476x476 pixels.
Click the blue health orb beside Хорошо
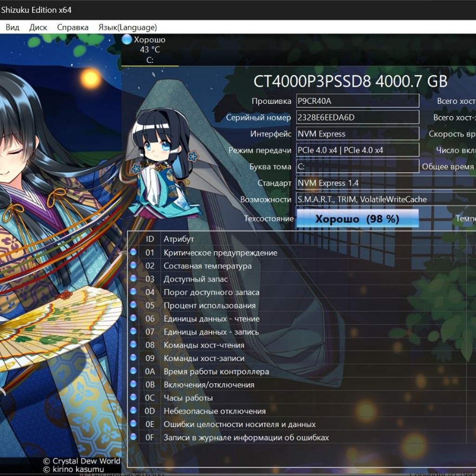pyautogui.click(x=126, y=40)
